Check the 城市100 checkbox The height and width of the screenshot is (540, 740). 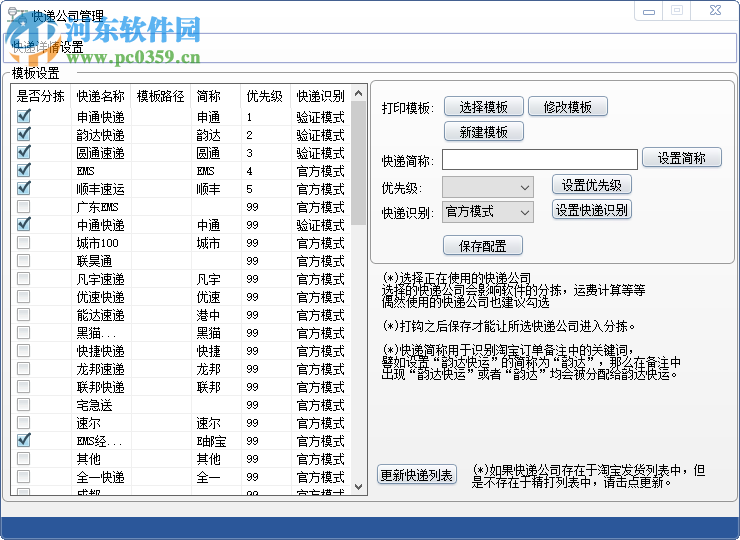(24, 242)
